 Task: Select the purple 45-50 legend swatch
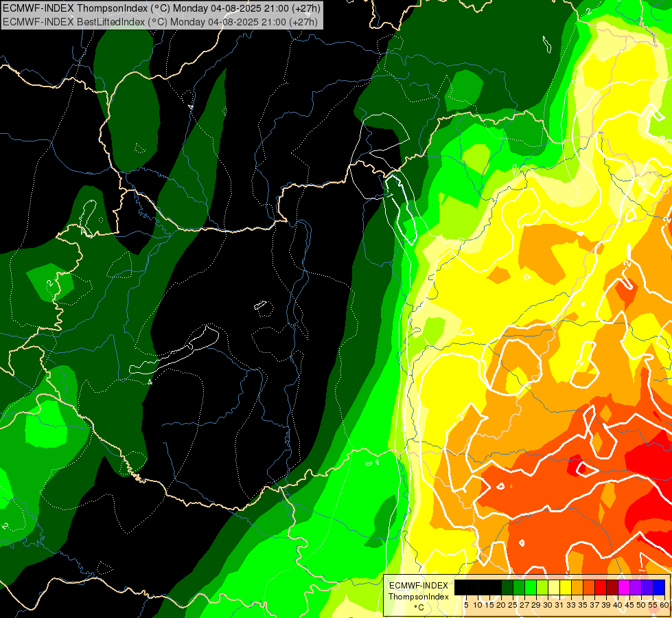tap(636, 587)
